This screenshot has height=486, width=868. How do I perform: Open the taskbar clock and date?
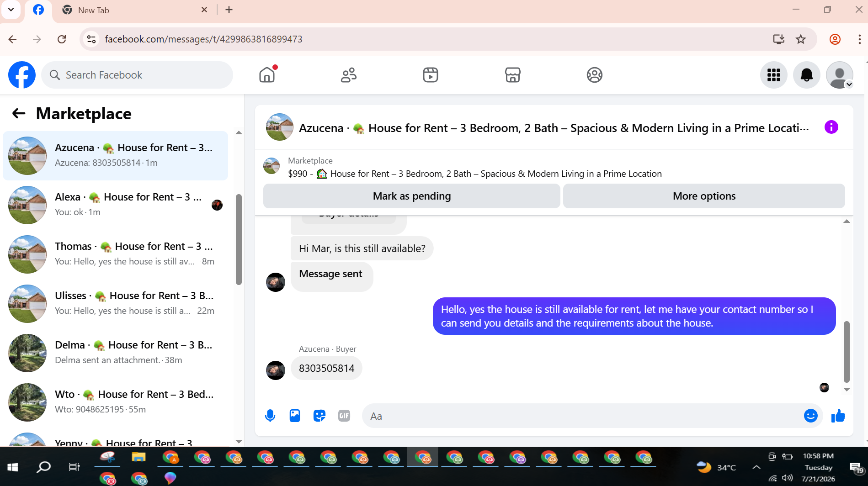818,467
